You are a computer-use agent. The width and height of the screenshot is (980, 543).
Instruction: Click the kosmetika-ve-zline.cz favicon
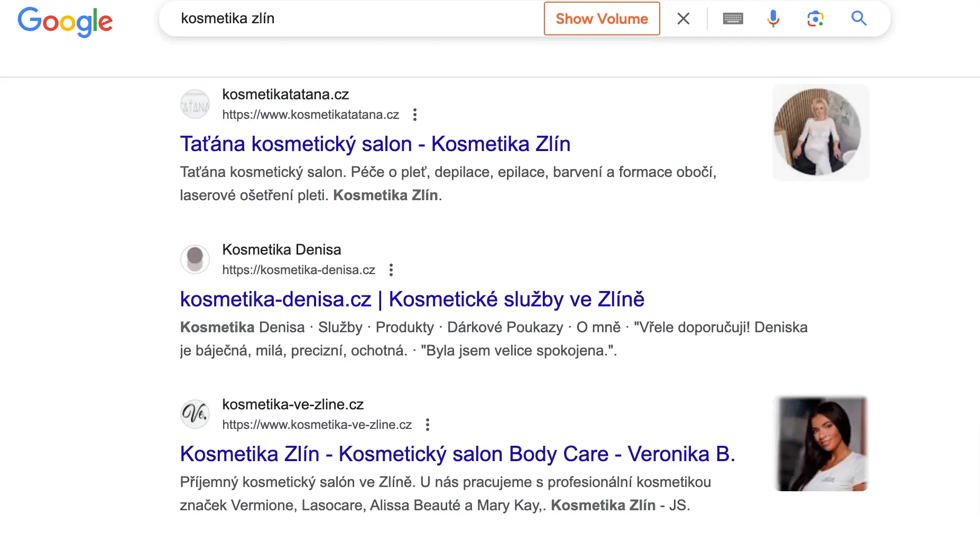pos(195,414)
